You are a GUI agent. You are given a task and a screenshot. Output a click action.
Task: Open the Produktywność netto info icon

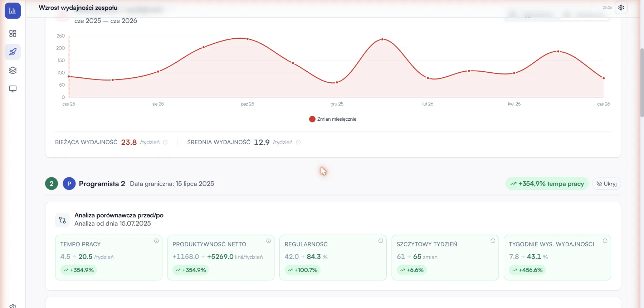click(268, 241)
